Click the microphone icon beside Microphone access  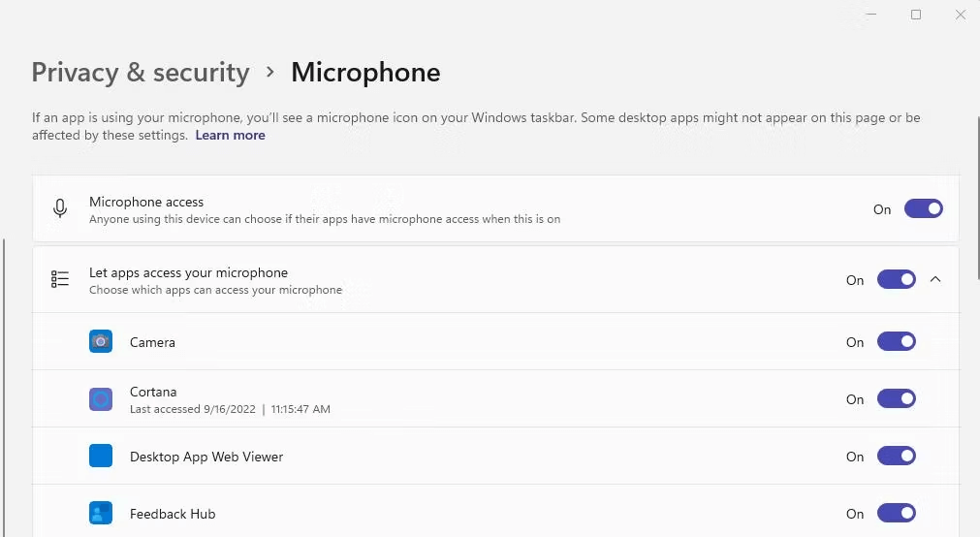[x=60, y=208]
